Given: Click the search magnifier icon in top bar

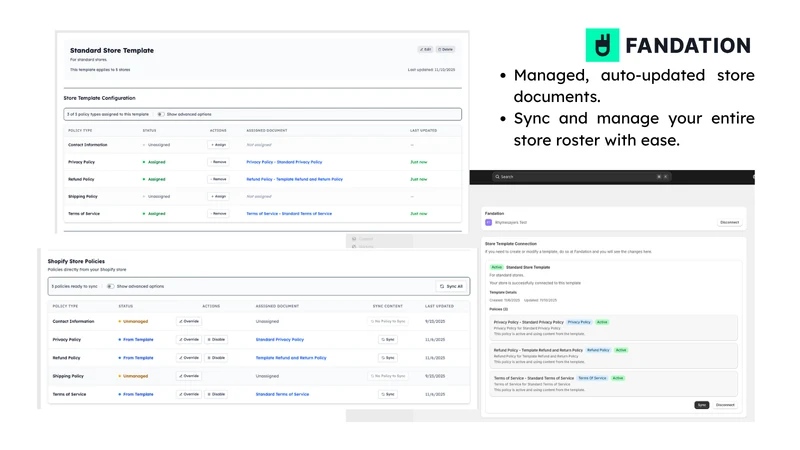Looking at the screenshot, I should coord(497,177).
